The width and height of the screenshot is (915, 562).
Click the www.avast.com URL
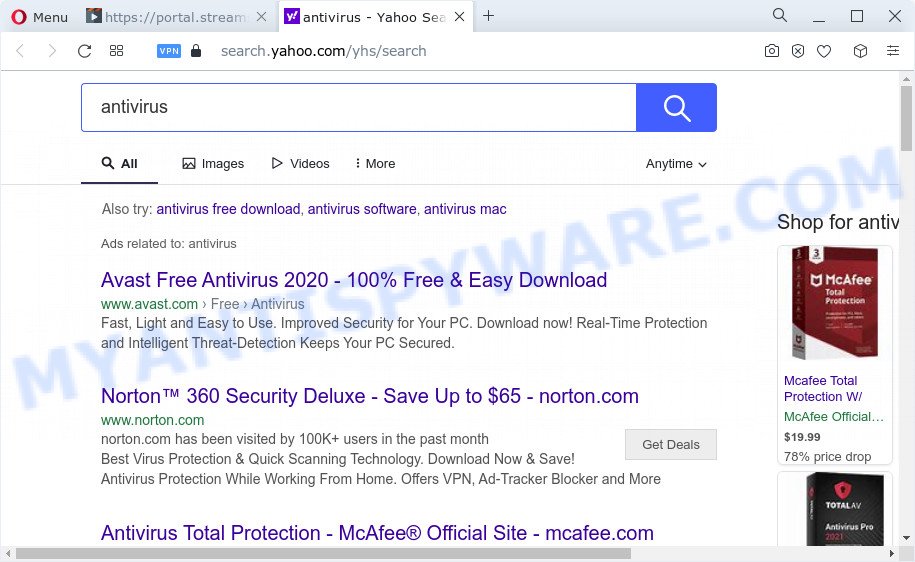coord(149,304)
